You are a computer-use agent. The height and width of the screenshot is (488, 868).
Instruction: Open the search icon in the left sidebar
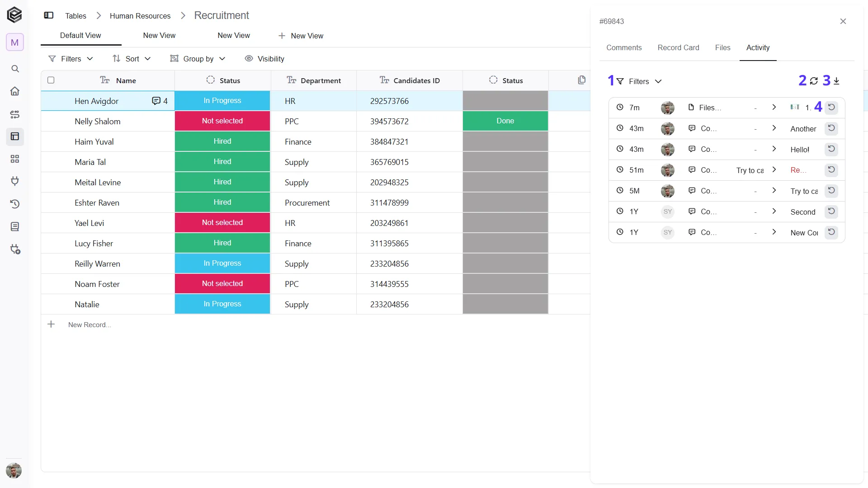15,69
